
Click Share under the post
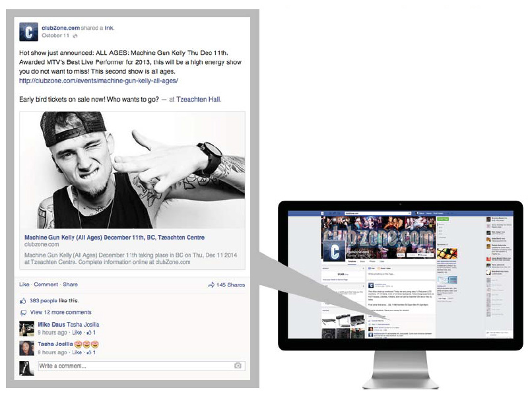coord(70,284)
